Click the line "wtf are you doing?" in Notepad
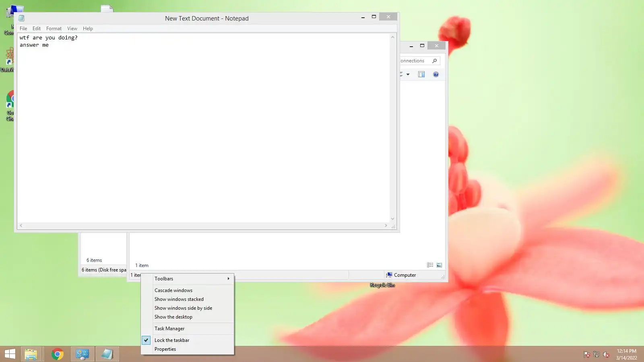 click(x=49, y=37)
